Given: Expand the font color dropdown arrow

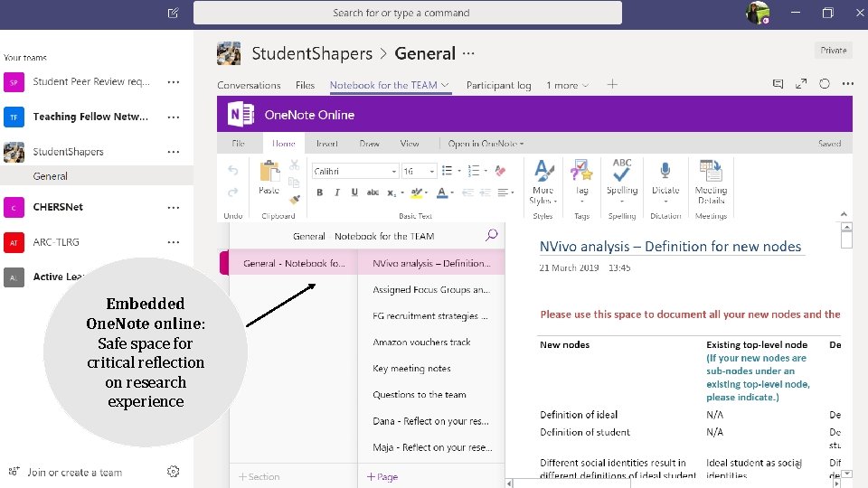Looking at the screenshot, I should (x=452, y=192).
